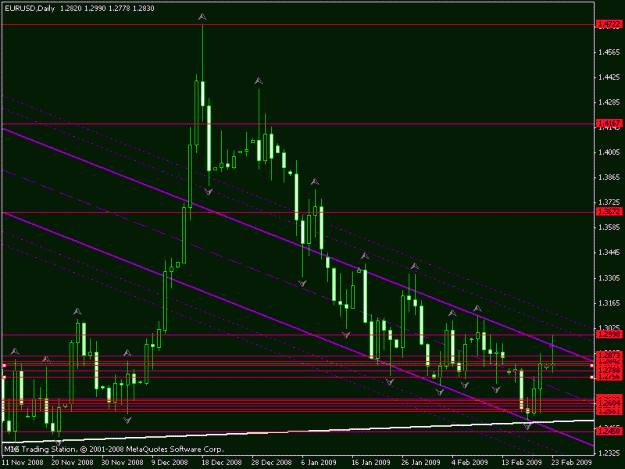
Task: Click the 20 Nov 2008 date label
Action: pos(73,462)
